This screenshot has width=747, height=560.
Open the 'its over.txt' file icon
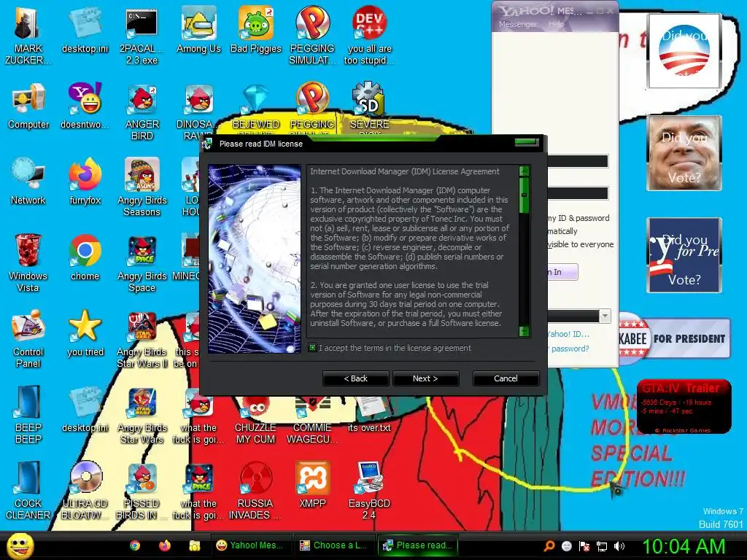pos(369,415)
